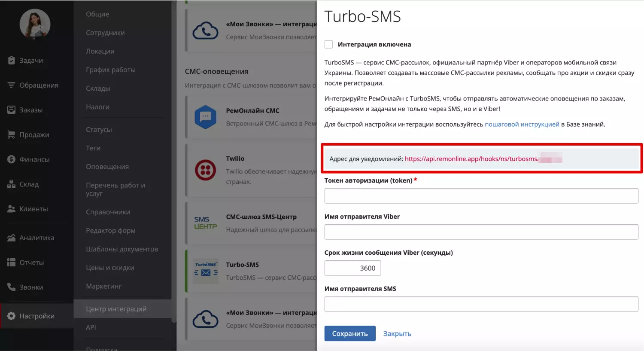The image size is (644, 351).
Task: Open Заказы in the left sidebar
Action: click(31, 110)
